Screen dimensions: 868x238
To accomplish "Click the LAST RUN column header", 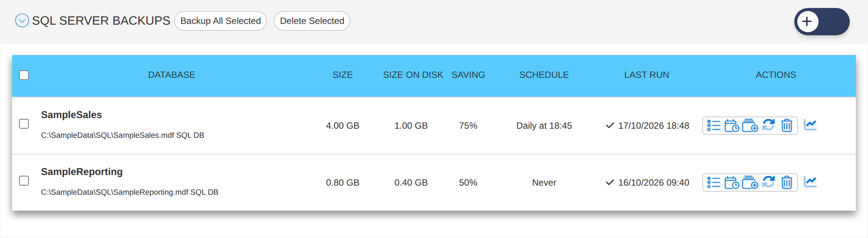I will pyautogui.click(x=647, y=75).
